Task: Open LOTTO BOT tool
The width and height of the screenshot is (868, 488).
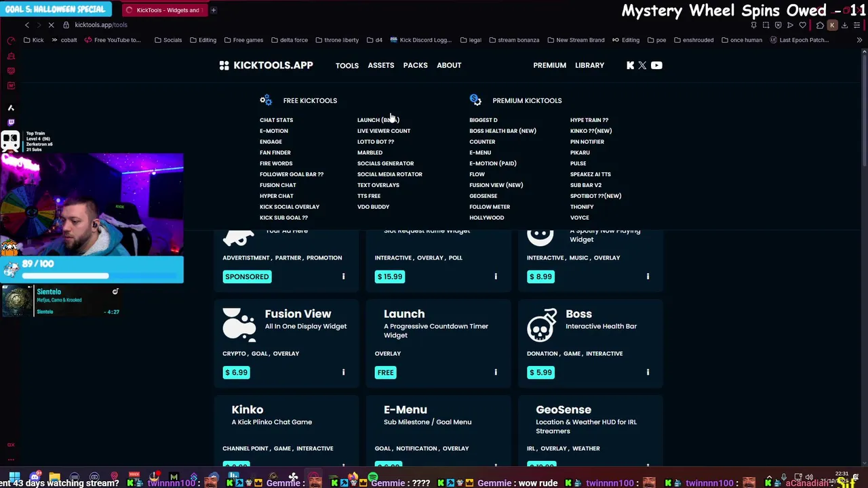Action: [376, 142]
